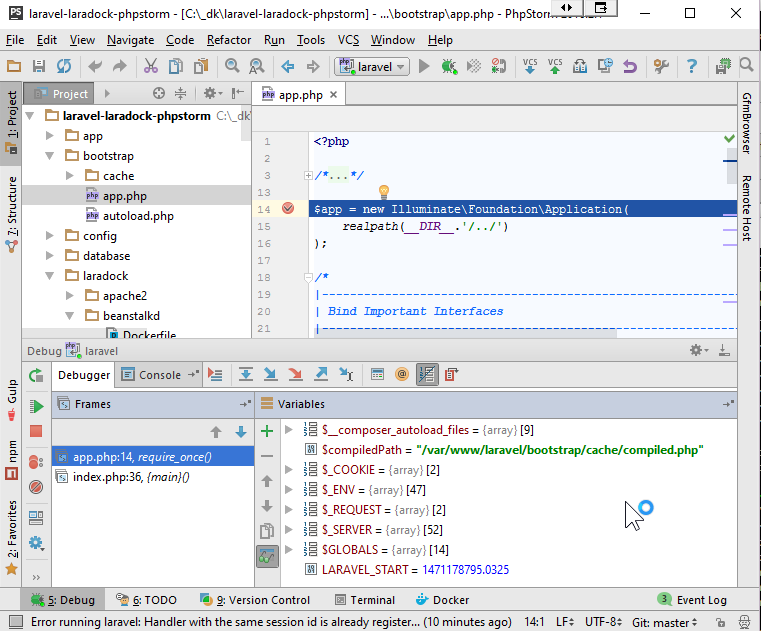Navigate Forward with right arrow

click(313, 66)
